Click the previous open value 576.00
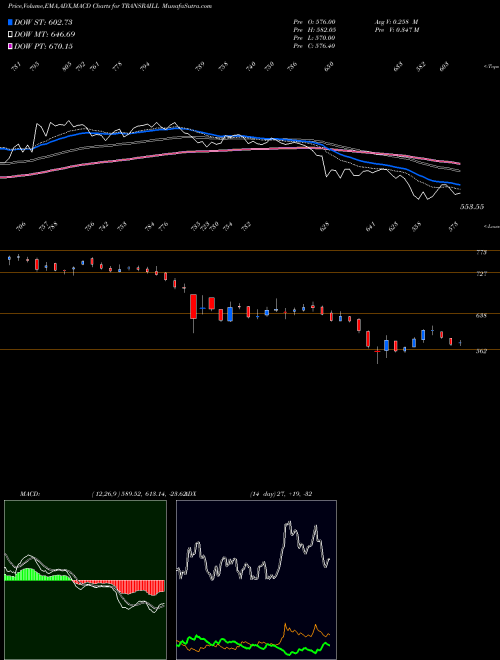 [x=325, y=22]
